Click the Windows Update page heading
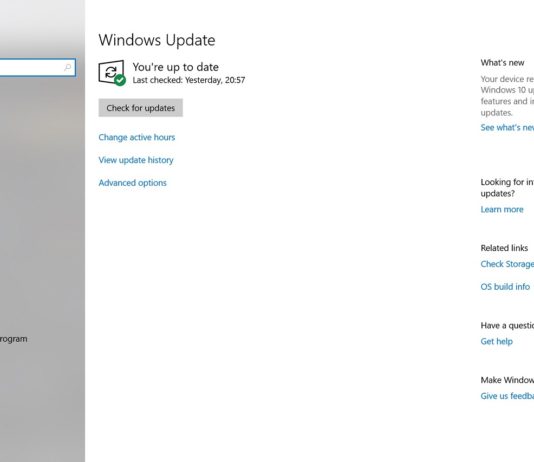The width and height of the screenshot is (534, 462). (157, 40)
